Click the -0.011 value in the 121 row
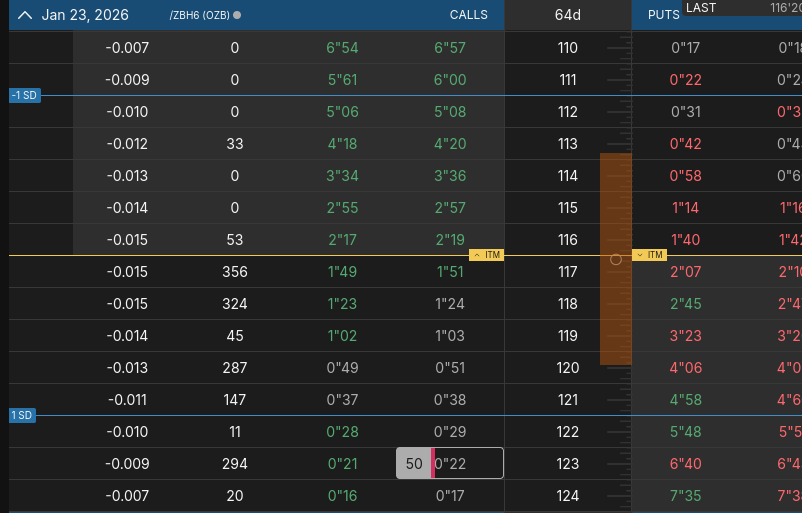The width and height of the screenshot is (802, 513). [127, 399]
